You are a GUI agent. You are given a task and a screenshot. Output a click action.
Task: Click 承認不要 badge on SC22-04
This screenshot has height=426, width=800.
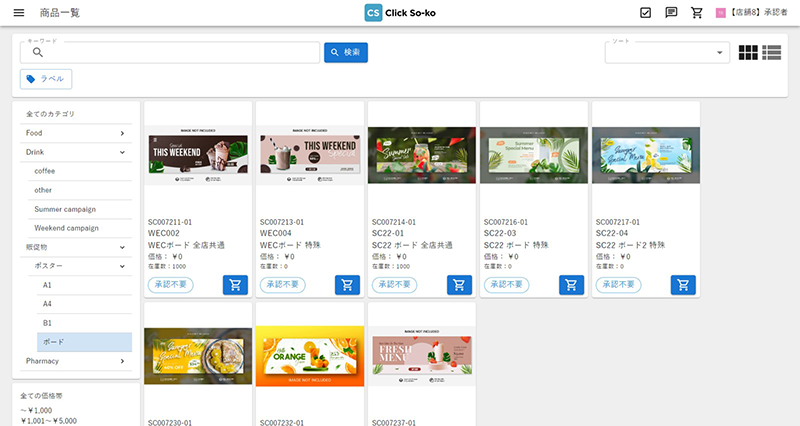click(x=618, y=285)
